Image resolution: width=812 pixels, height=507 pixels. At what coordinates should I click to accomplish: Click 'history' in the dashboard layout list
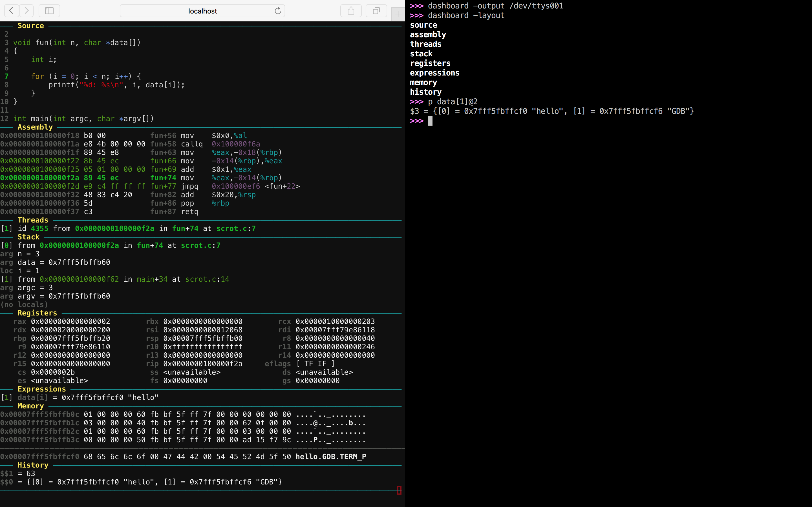tap(425, 92)
